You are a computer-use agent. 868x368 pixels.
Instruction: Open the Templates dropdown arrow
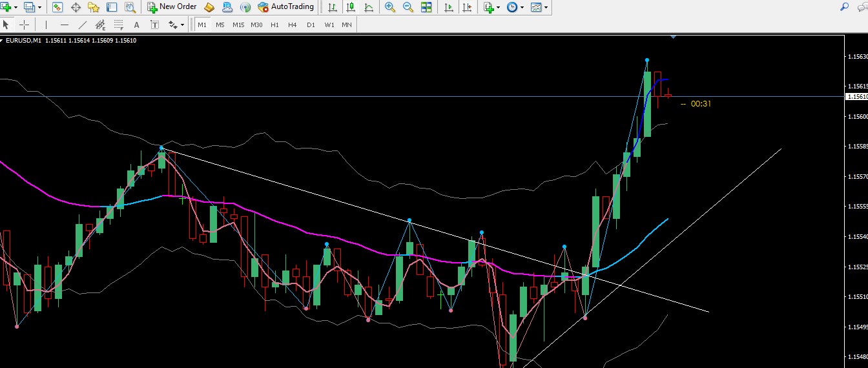[x=546, y=8]
